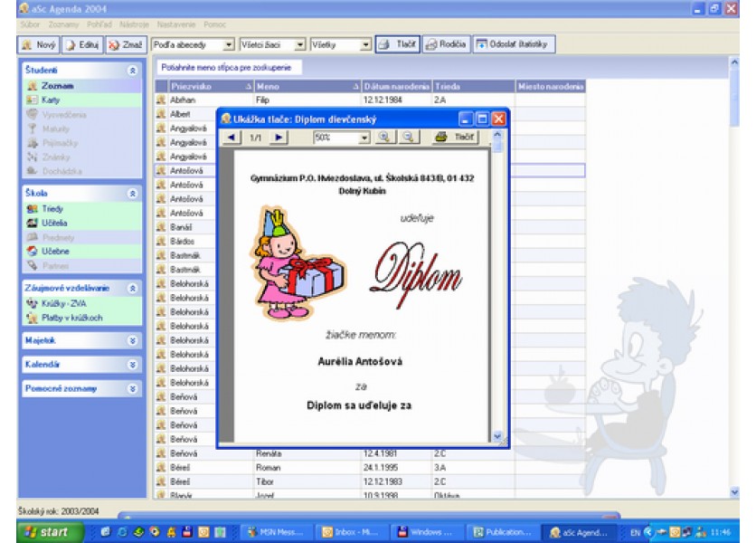Zoom out of the diploma preview
This screenshot has width=756, height=543.
pyautogui.click(x=407, y=138)
